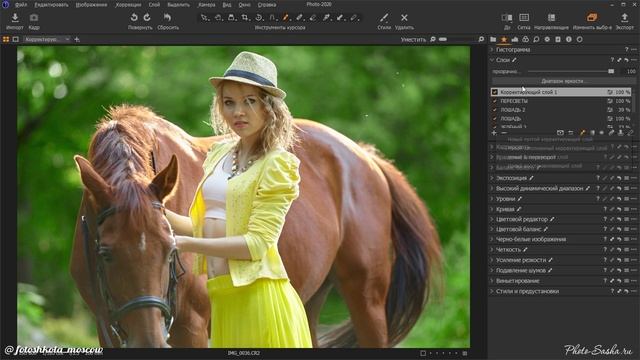This screenshot has height=360, width=640.
Task: Add new variant with plus beside Корректирую dropdown
Action: click(x=77, y=40)
